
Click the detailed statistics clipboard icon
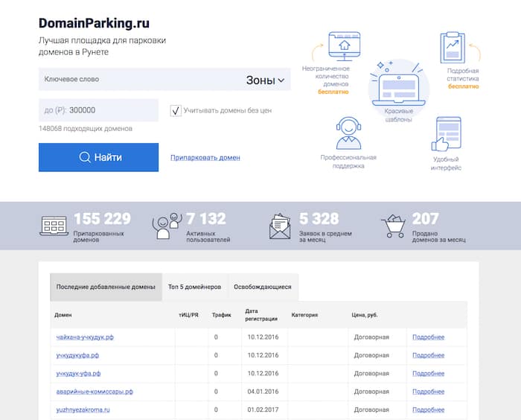point(452,47)
